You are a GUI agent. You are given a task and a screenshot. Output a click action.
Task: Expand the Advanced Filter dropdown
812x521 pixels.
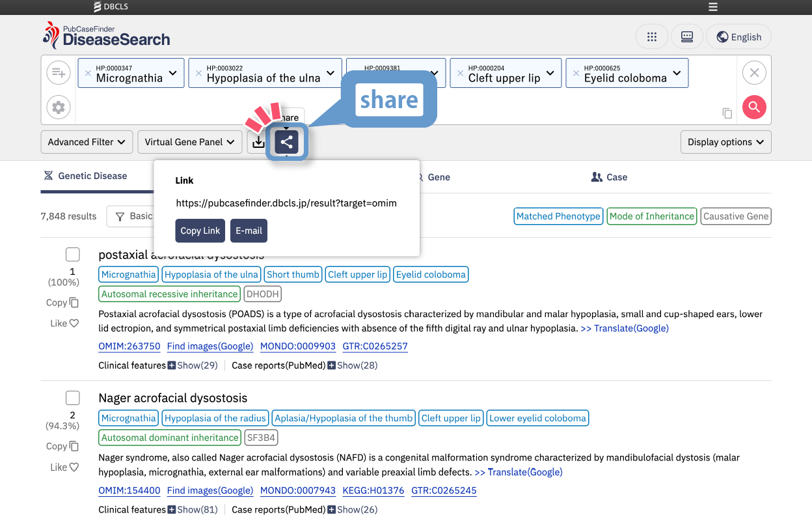(x=87, y=142)
